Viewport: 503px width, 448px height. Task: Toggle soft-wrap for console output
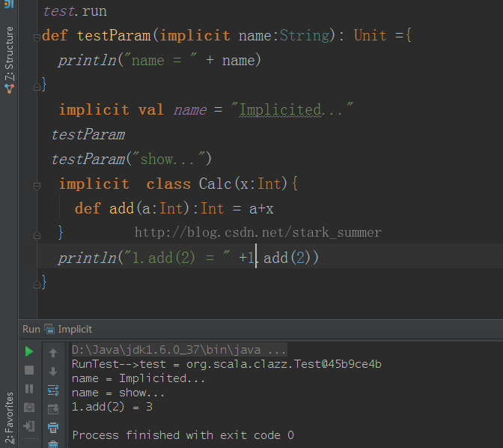[53, 390]
